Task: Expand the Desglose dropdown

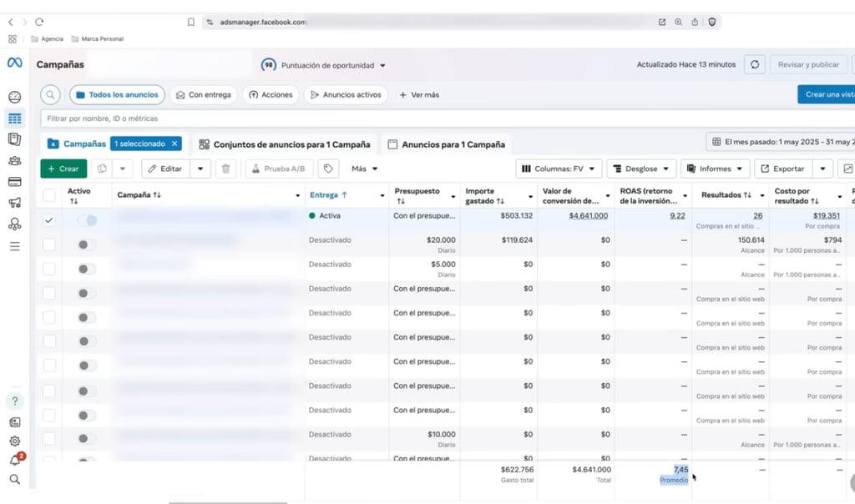Action: (640, 169)
